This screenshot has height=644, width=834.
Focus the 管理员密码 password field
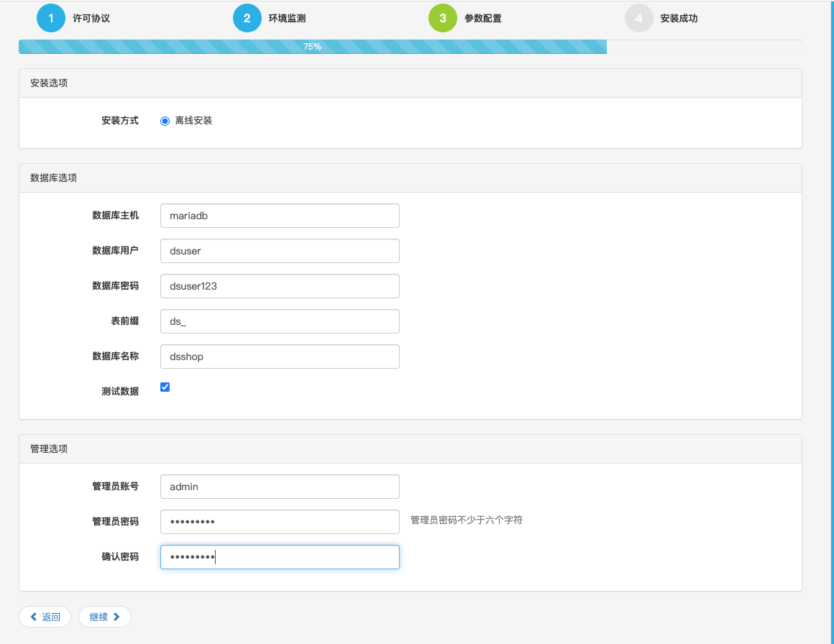[x=280, y=522]
